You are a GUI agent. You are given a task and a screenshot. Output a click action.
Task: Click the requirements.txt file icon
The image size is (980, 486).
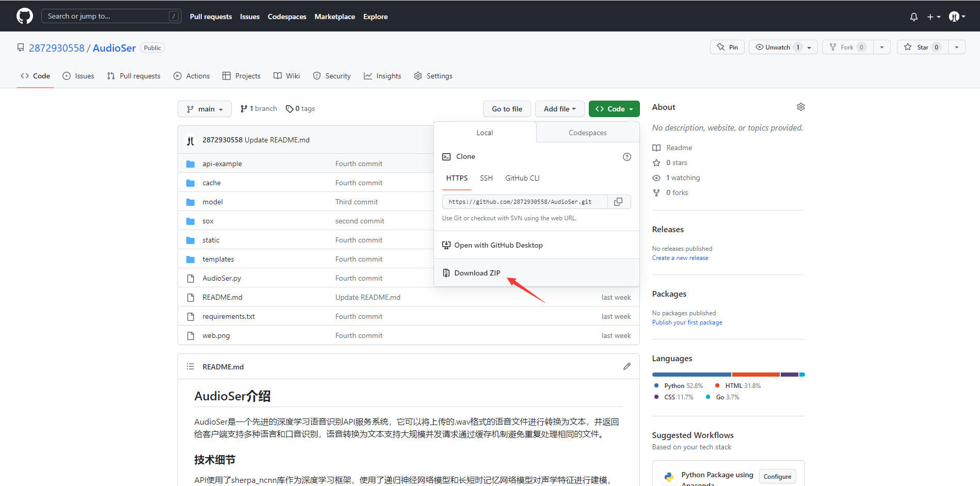pos(190,317)
